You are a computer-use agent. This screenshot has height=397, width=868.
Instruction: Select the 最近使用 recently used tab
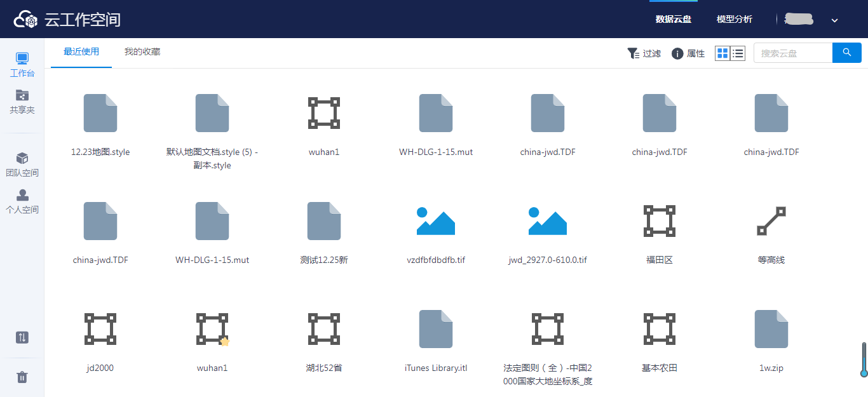(x=81, y=52)
